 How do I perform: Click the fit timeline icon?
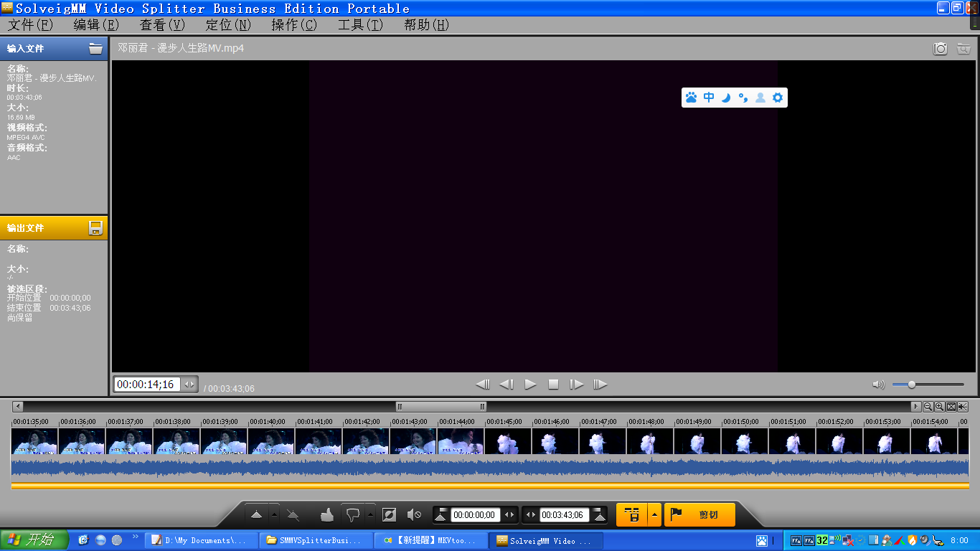coord(951,406)
